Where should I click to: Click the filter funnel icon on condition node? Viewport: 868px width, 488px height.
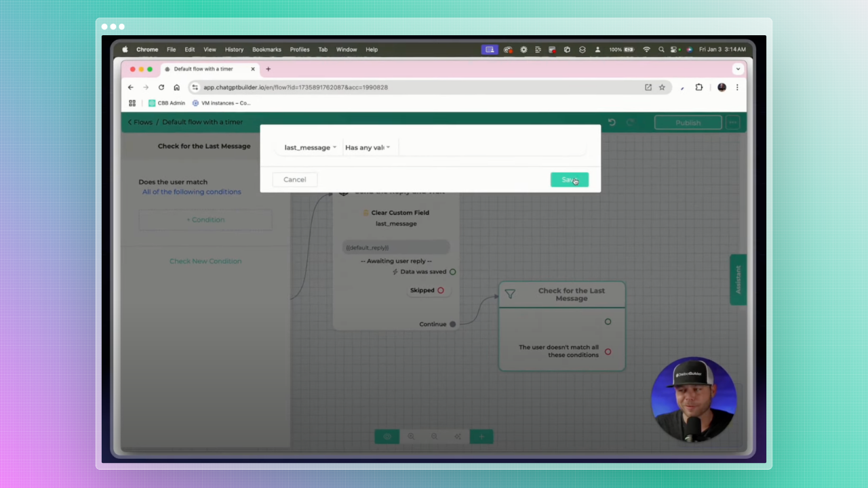510,294
